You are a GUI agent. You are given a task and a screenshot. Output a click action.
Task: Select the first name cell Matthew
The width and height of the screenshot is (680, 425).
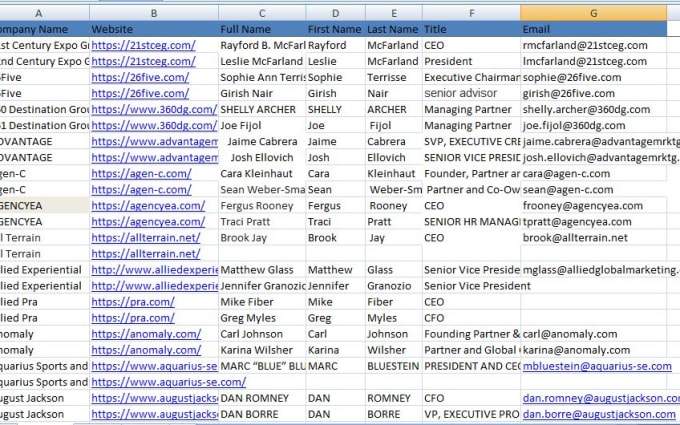pos(335,270)
